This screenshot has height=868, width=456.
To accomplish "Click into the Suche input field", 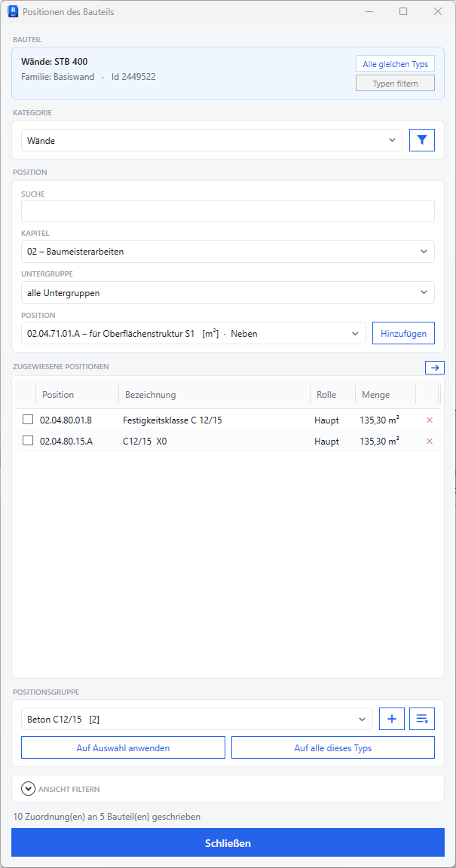I will coord(228,211).
